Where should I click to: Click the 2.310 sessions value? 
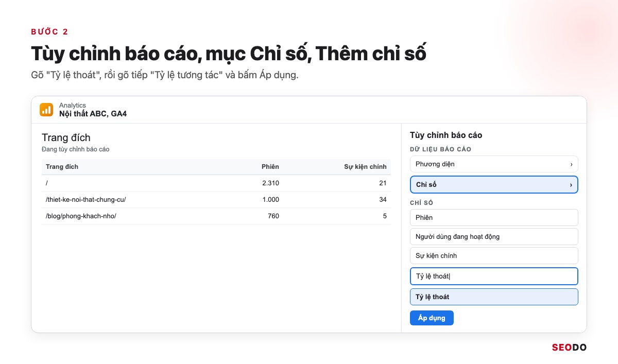[x=270, y=183]
